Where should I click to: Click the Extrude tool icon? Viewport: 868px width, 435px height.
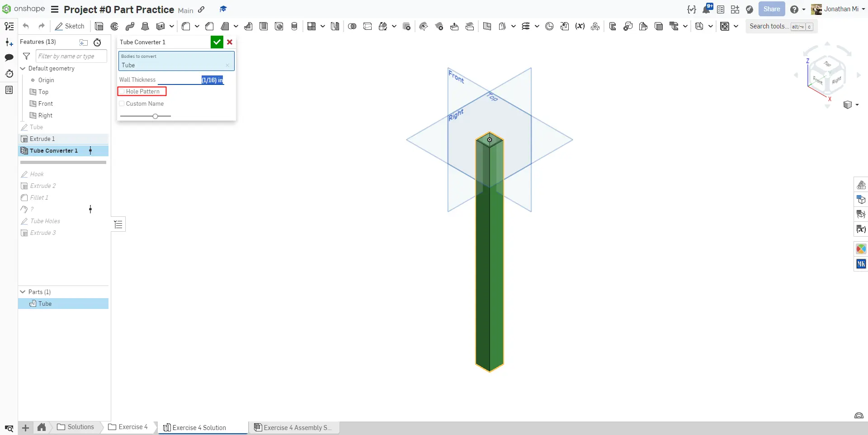pos(99,26)
